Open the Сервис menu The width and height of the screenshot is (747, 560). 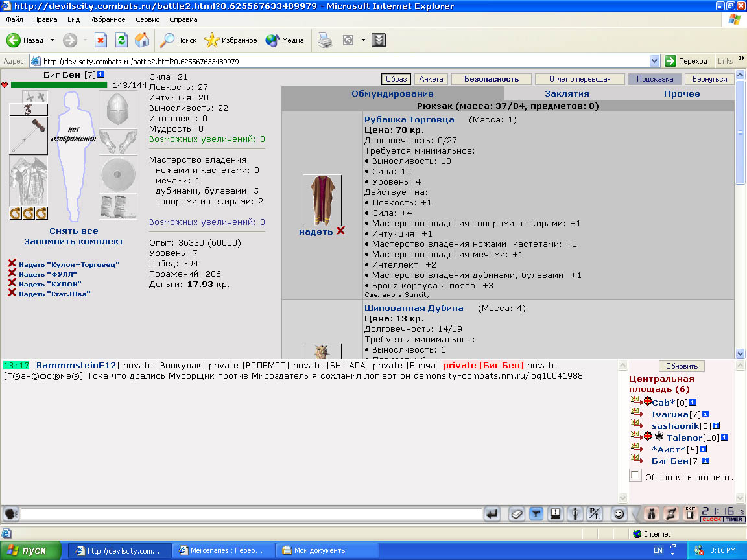click(x=147, y=19)
